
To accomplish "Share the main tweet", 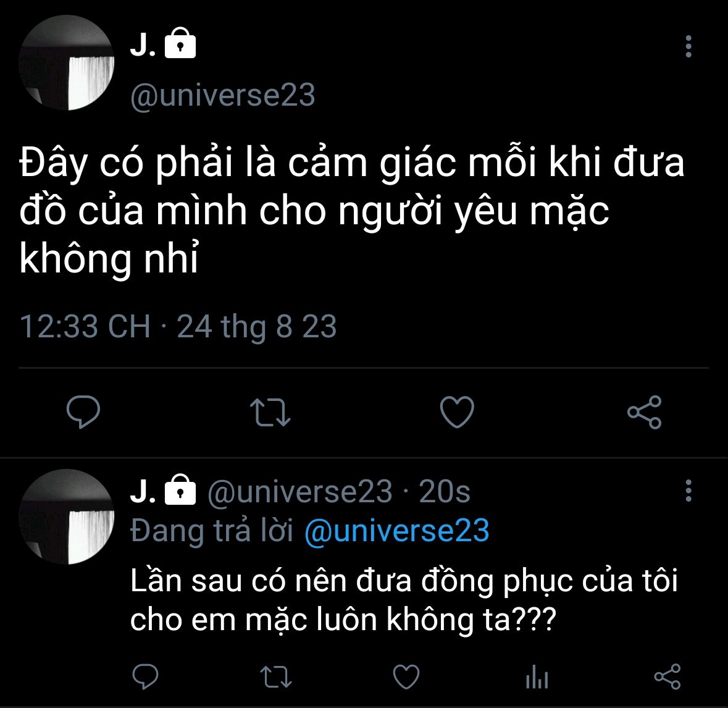I will [x=645, y=412].
